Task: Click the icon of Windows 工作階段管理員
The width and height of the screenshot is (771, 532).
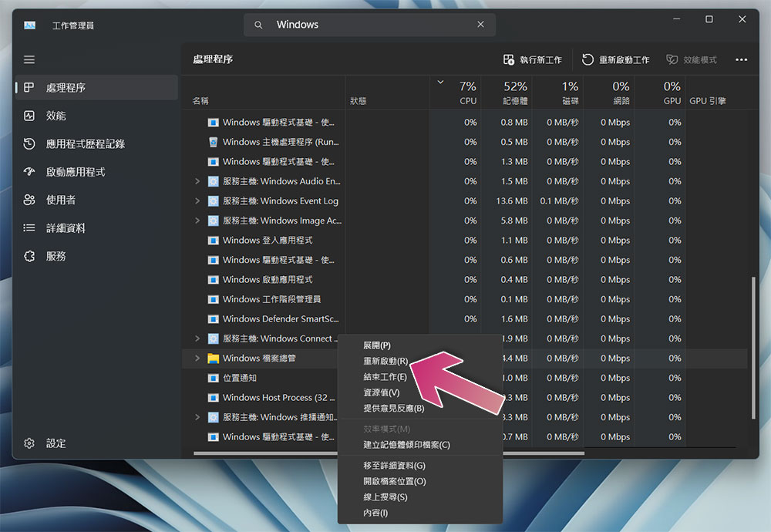Action: 213,299
